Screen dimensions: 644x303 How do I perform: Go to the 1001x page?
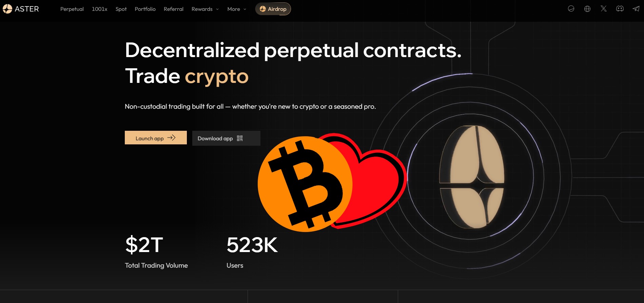coord(99,9)
